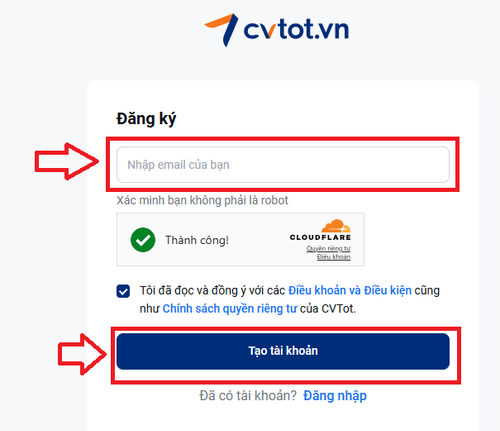Click the orange and blue logo arrow mark

[221, 30]
